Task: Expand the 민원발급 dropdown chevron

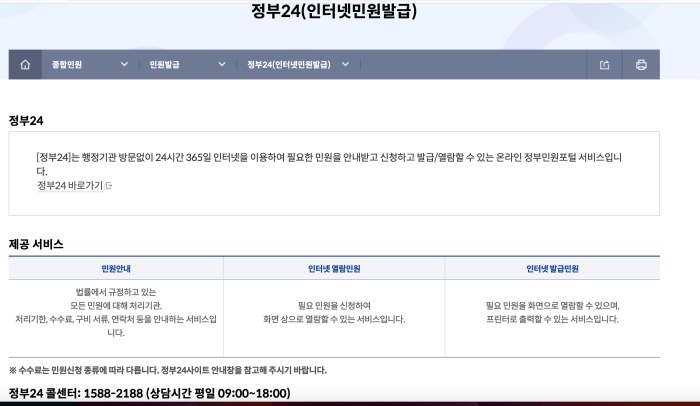Action: point(222,64)
